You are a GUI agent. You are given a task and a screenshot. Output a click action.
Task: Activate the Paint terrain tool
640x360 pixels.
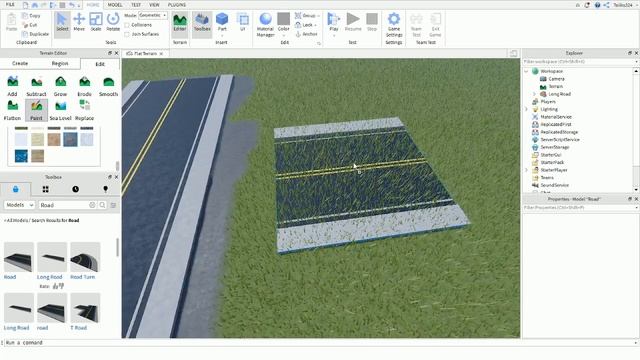[x=36, y=110]
